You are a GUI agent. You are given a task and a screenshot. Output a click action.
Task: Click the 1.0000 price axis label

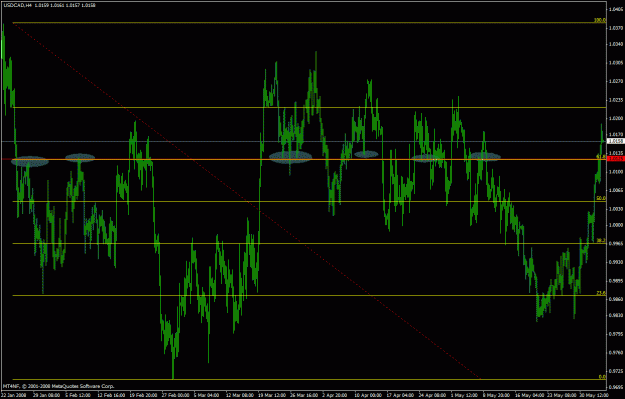click(616, 225)
